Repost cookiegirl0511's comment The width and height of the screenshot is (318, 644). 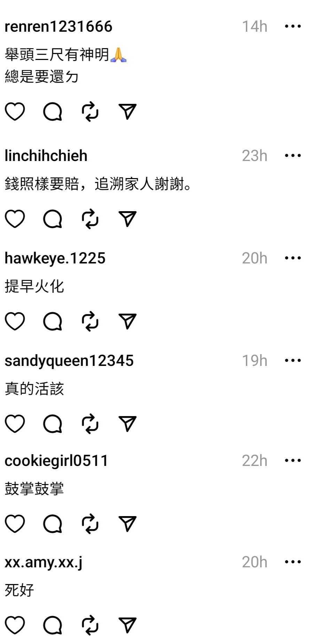(x=90, y=524)
